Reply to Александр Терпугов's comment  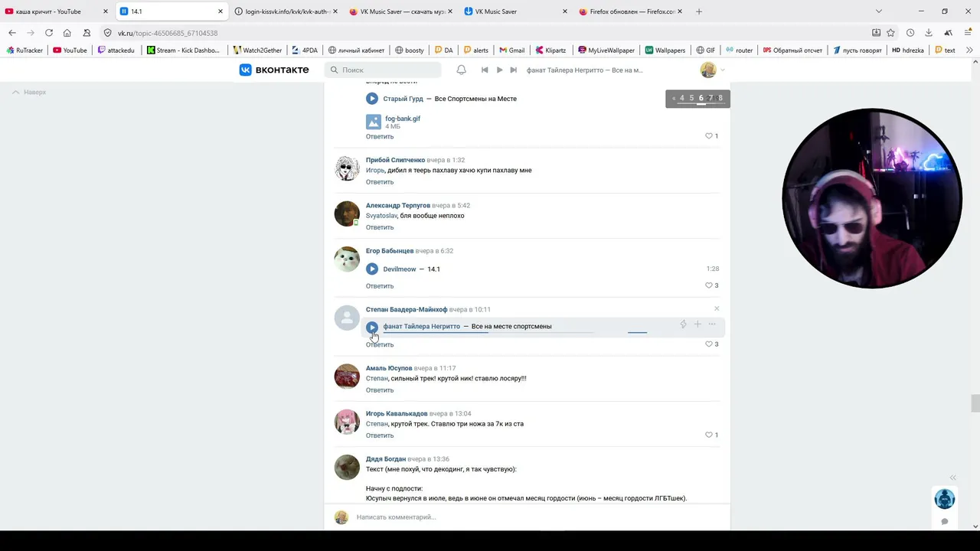[380, 227]
